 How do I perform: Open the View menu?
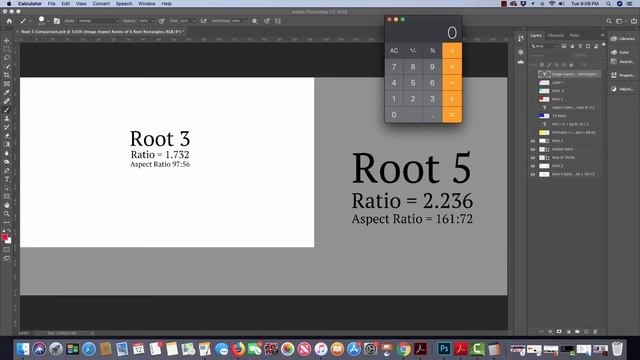[x=81, y=4]
